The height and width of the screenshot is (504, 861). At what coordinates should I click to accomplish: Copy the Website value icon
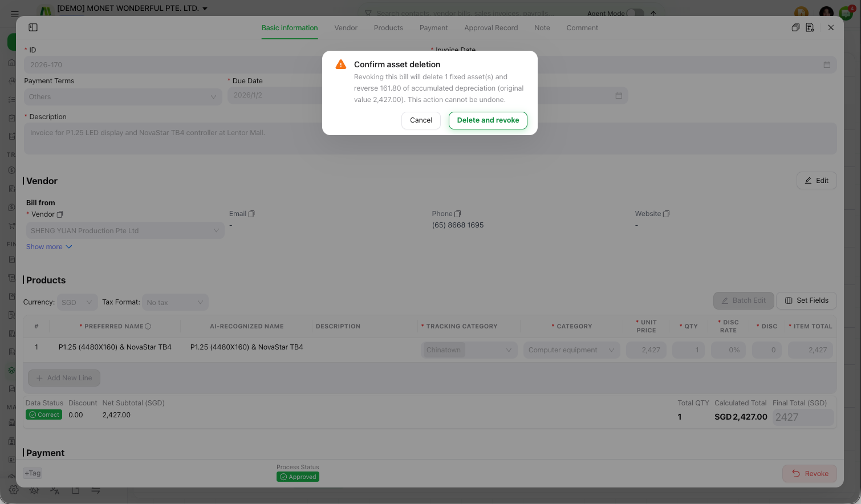click(666, 214)
